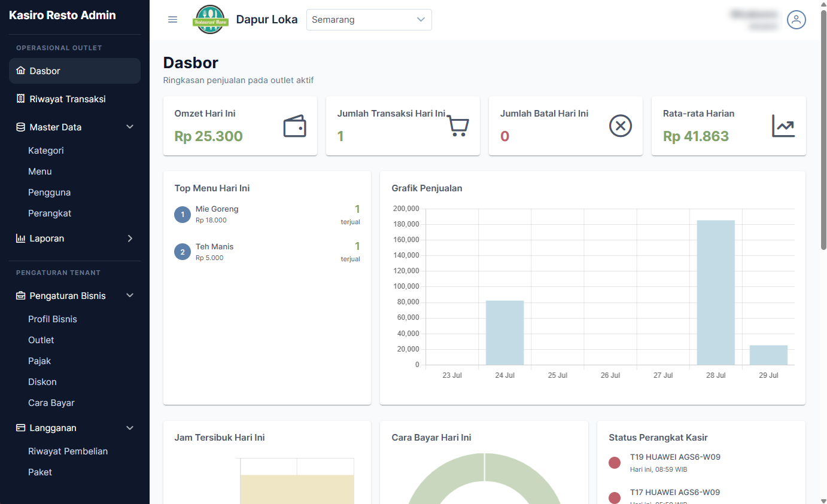Click the hamburger menu icon
This screenshot has width=827, height=504.
coord(173,20)
